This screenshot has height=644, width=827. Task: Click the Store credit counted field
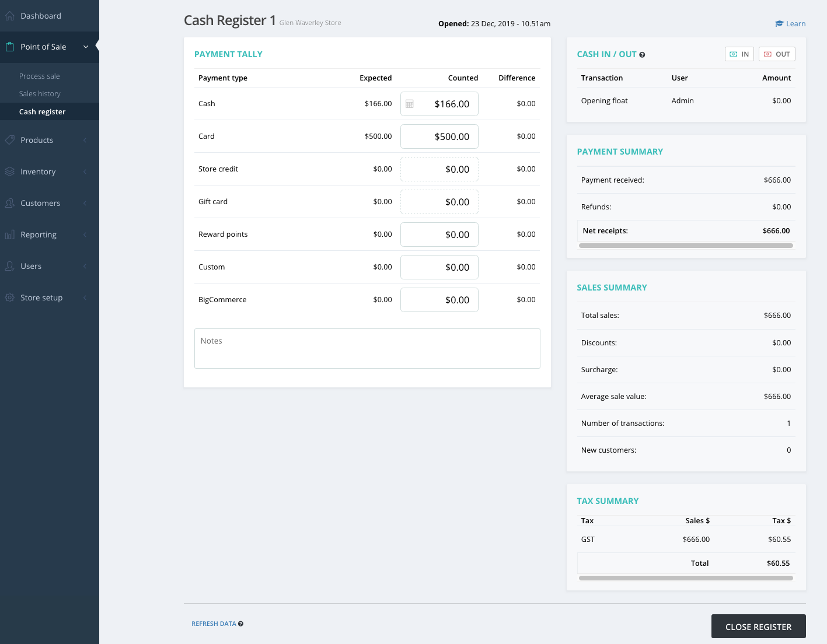[439, 169]
